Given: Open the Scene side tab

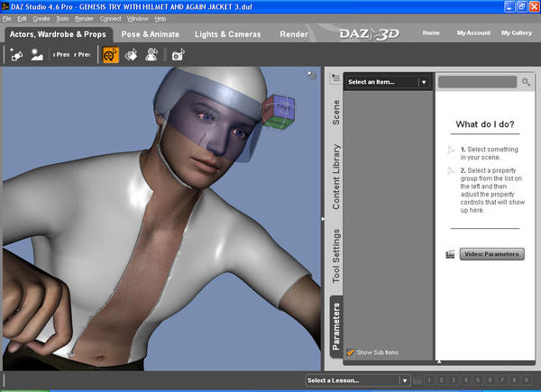Looking at the screenshot, I should tap(335, 113).
